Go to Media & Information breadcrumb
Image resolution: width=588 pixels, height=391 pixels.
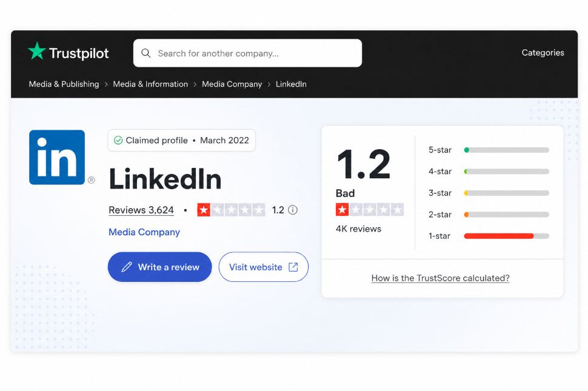(150, 84)
